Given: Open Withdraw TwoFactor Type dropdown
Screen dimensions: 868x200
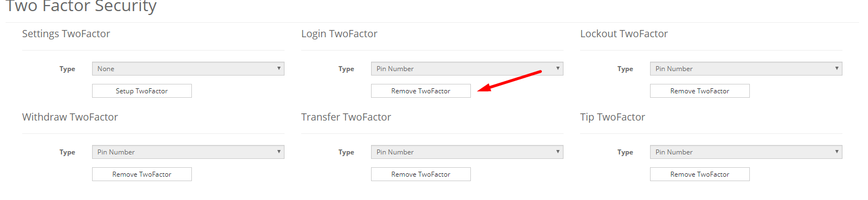Looking at the screenshot, I should (188, 152).
